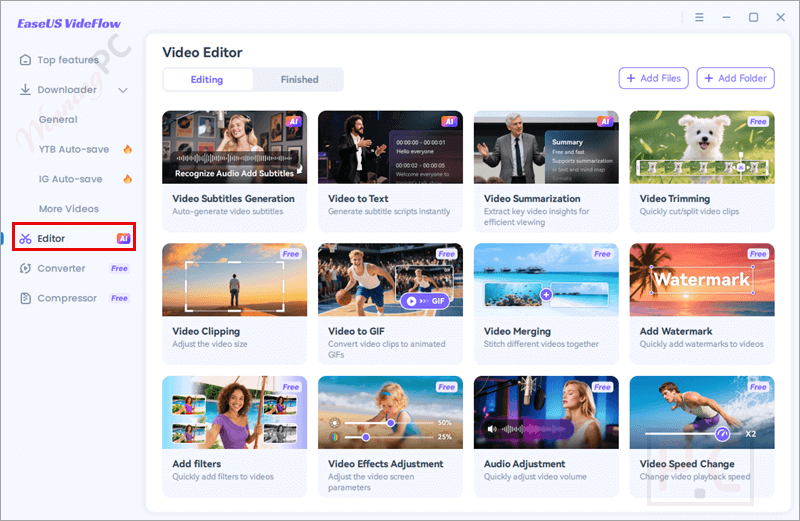
Task: Click the Add Folder button
Action: 735,78
